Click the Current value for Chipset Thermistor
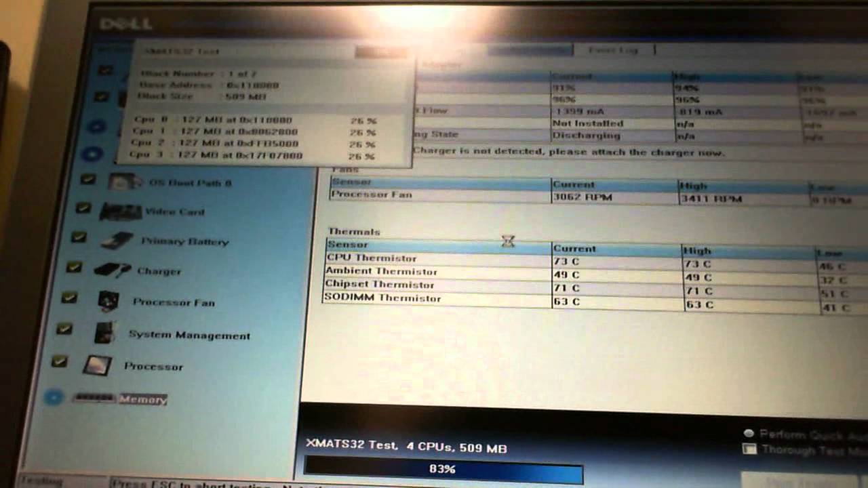The height and width of the screenshot is (488, 868). coord(566,288)
